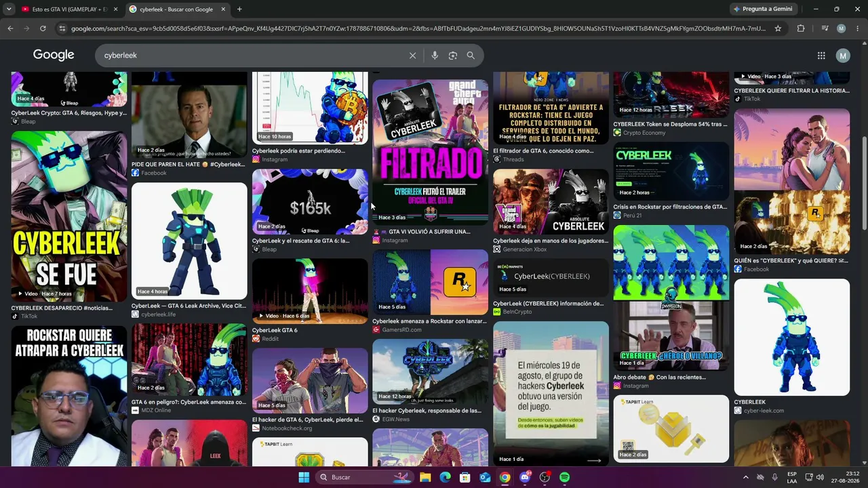
Task: Open 'QUIÉN es CYBERLEEK y qué QUIERE?' link
Action: pyautogui.click(x=791, y=260)
